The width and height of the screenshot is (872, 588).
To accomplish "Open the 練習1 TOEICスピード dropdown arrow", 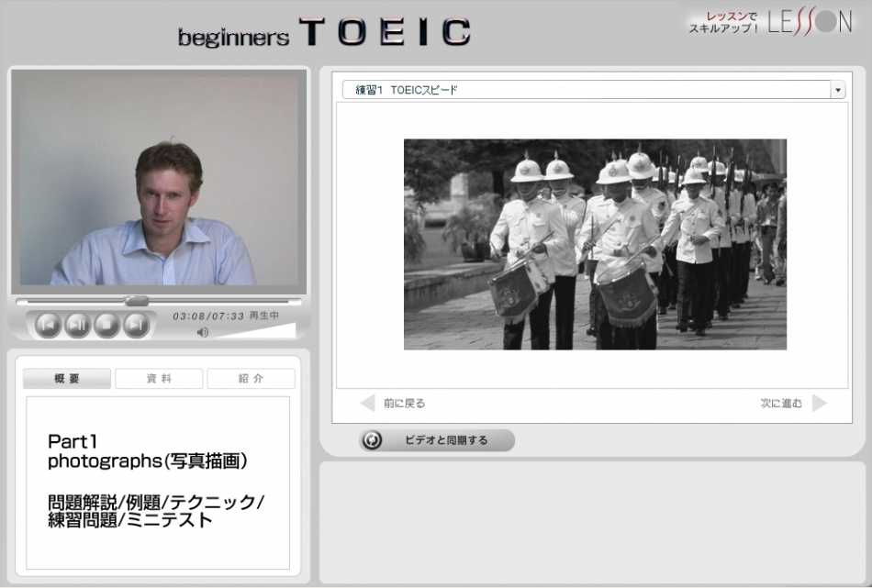I will point(837,90).
